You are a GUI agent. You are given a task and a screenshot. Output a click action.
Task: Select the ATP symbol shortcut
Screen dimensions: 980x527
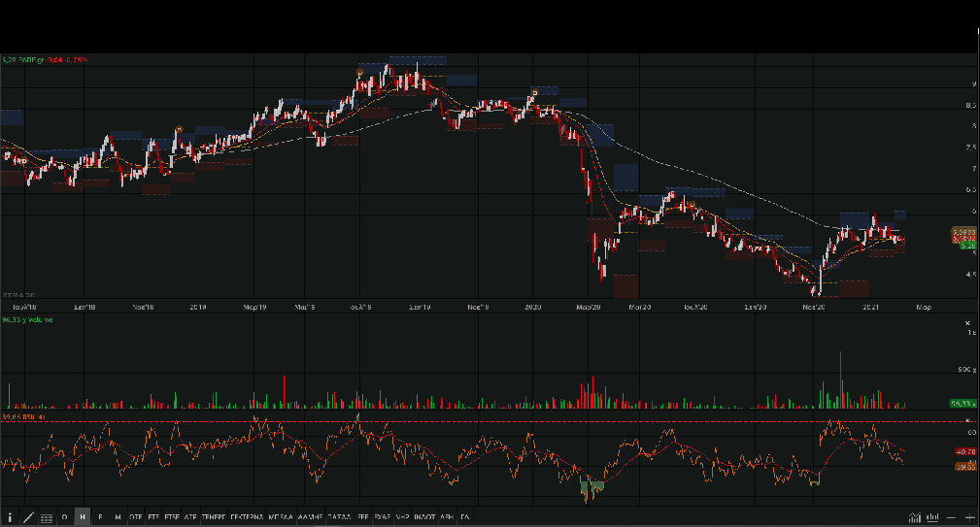(x=190, y=517)
